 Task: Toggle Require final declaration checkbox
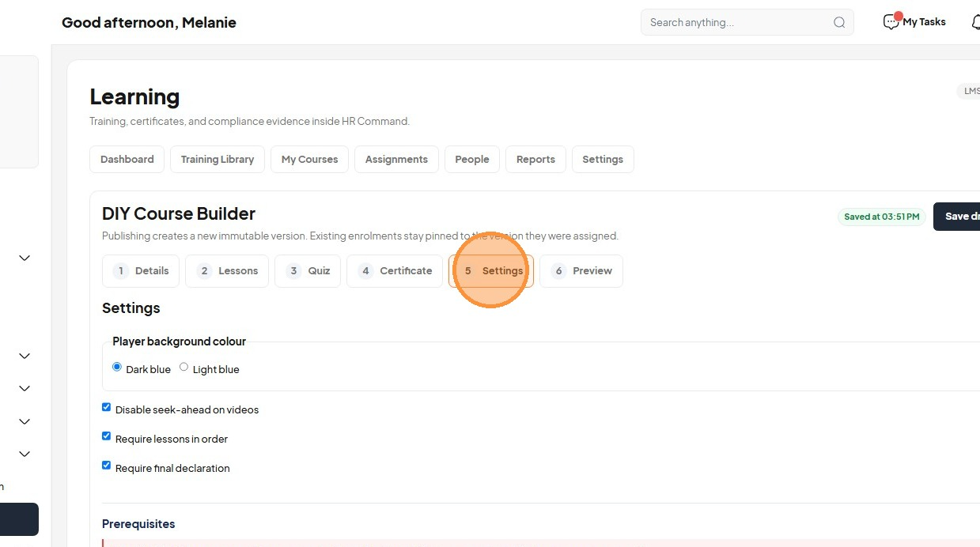click(107, 466)
